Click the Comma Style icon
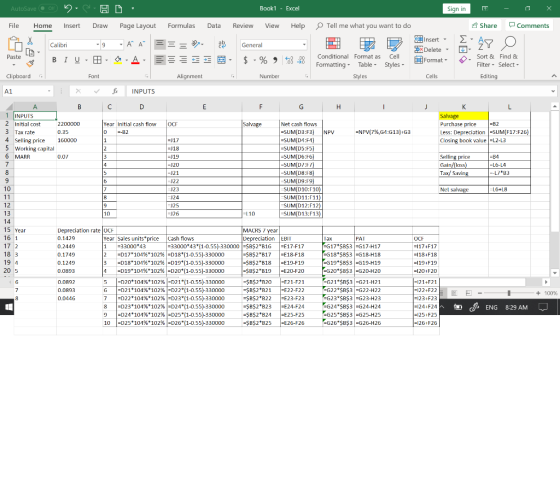 275,60
